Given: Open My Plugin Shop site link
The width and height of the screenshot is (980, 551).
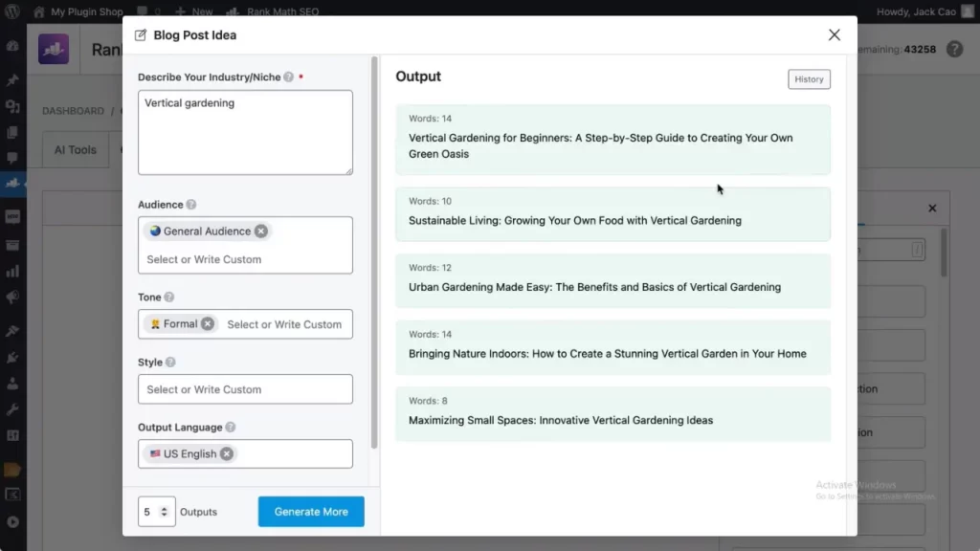Looking at the screenshot, I should (78, 11).
